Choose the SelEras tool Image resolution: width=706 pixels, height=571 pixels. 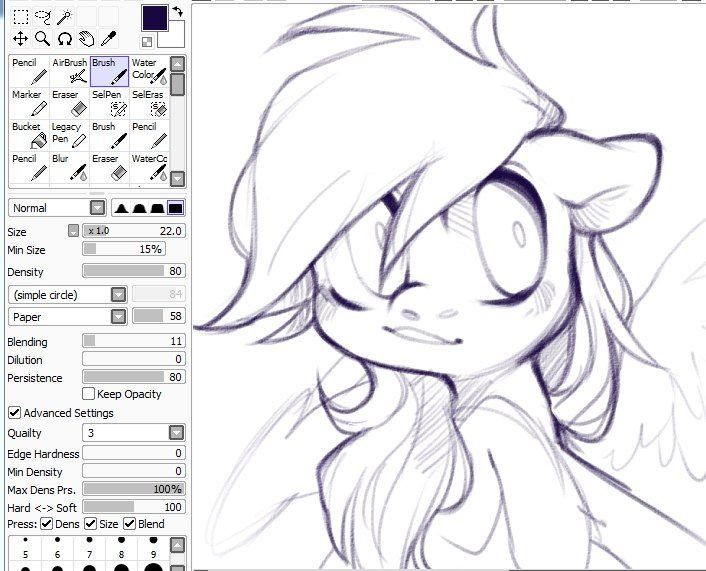click(149, 103)
